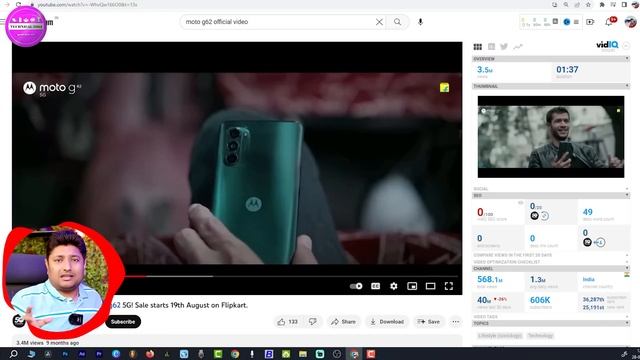
Task: Open Chrome from the taskbar
Action: [235, 354]
